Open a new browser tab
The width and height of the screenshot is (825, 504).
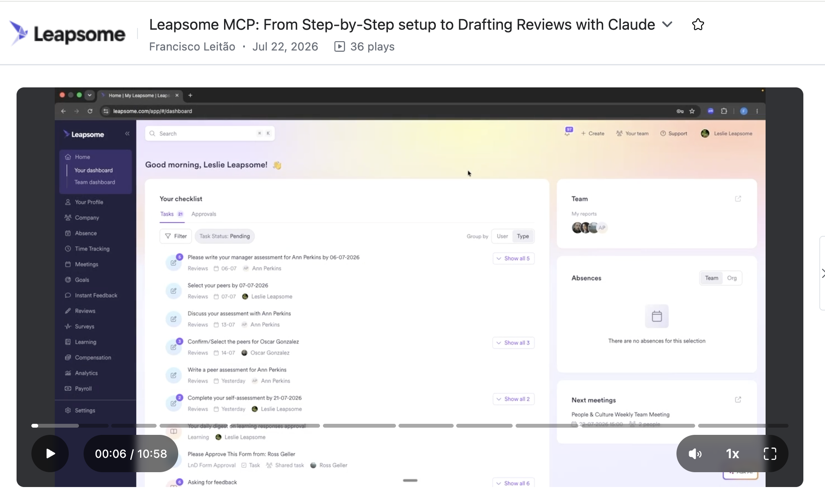190,95
